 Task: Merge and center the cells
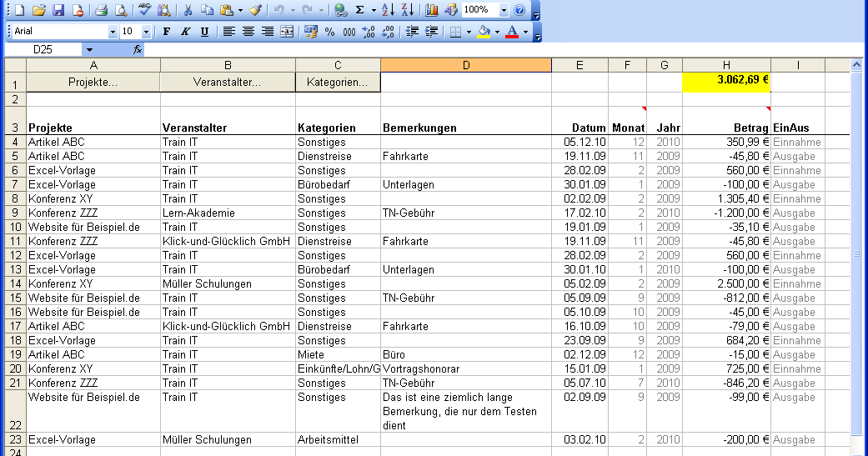coord(287,32)
